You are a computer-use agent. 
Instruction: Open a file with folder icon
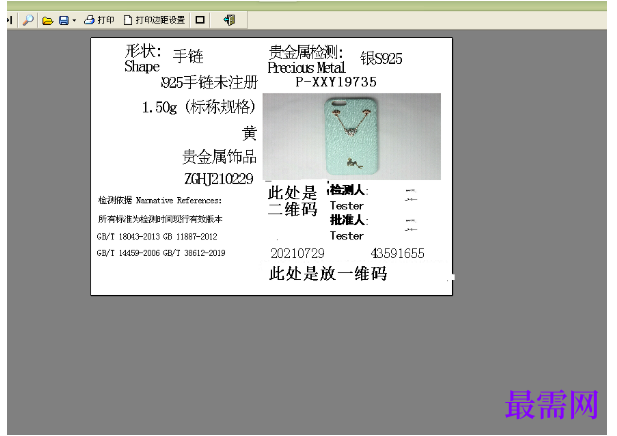(x=48, y=20)
